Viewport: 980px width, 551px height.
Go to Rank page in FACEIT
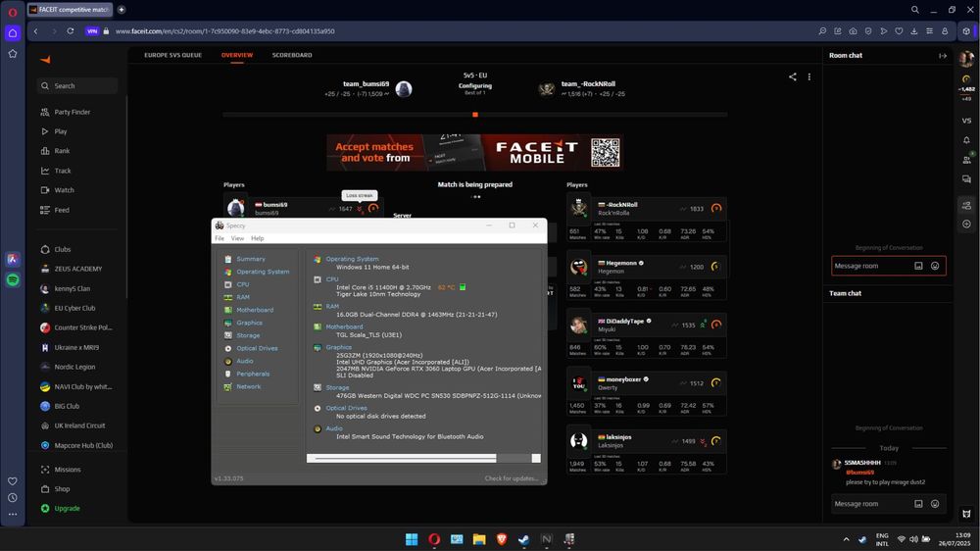point(61,151)
